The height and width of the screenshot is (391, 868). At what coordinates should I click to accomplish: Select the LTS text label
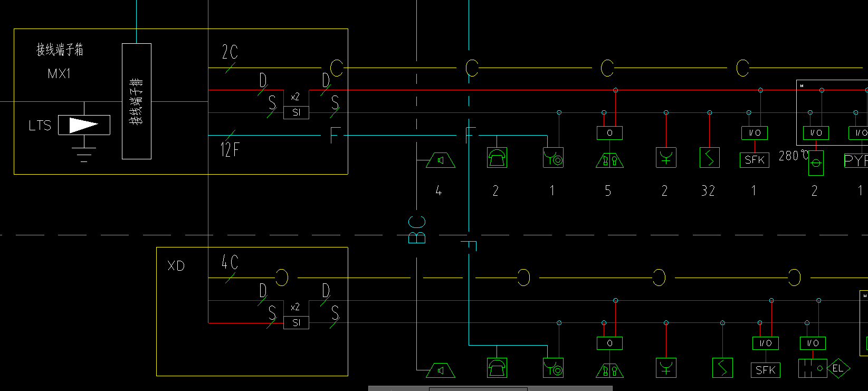coord(40,126)
